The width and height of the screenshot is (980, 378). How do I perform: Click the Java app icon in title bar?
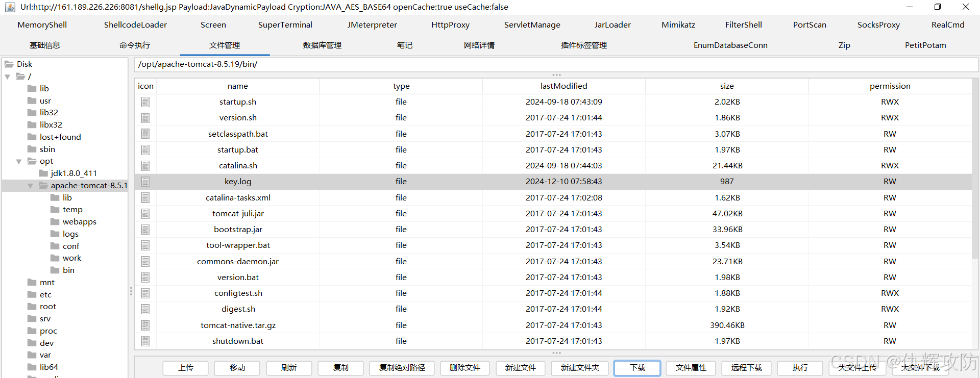[10, 7]
